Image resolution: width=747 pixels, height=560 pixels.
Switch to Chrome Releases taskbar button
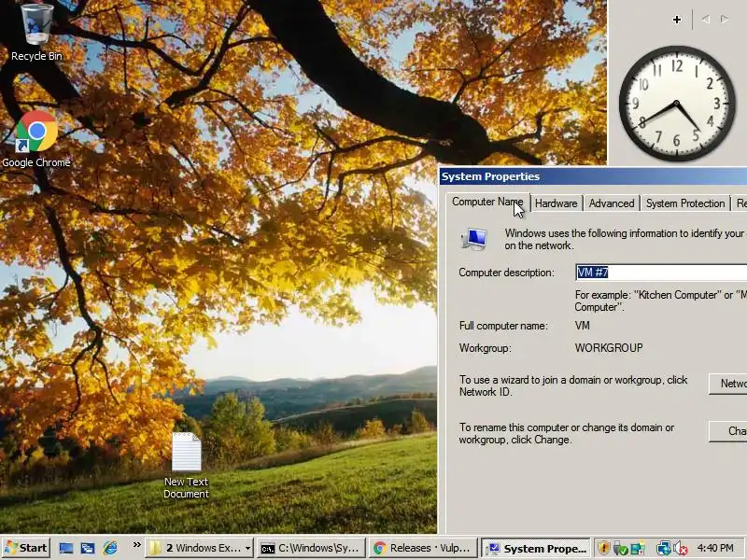(x=423, y=548)
